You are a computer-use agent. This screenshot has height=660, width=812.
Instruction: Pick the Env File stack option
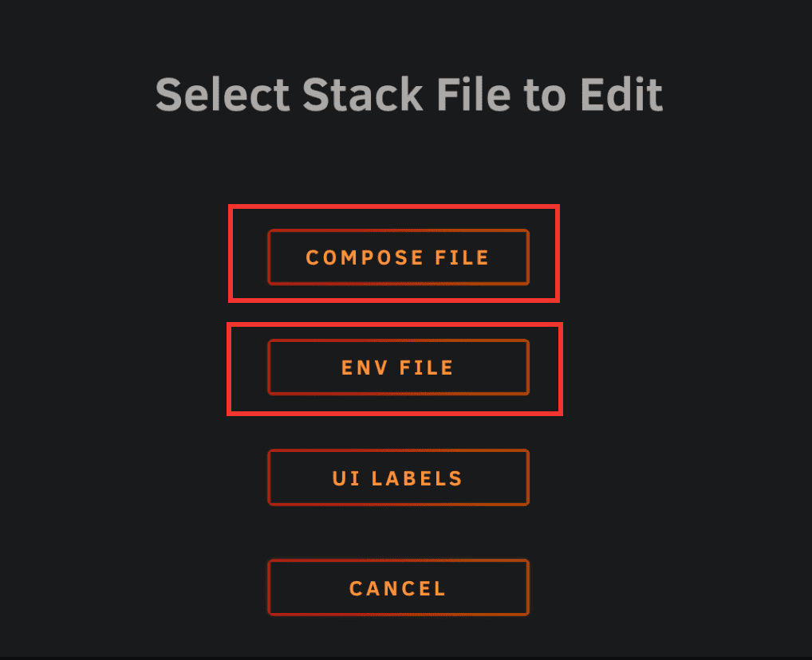point(398,367)
